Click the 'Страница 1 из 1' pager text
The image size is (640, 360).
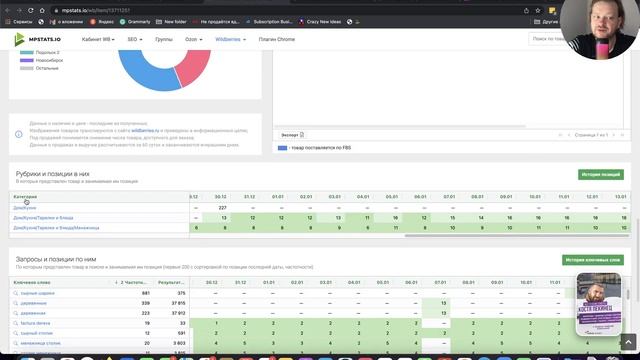coord(591,135)
